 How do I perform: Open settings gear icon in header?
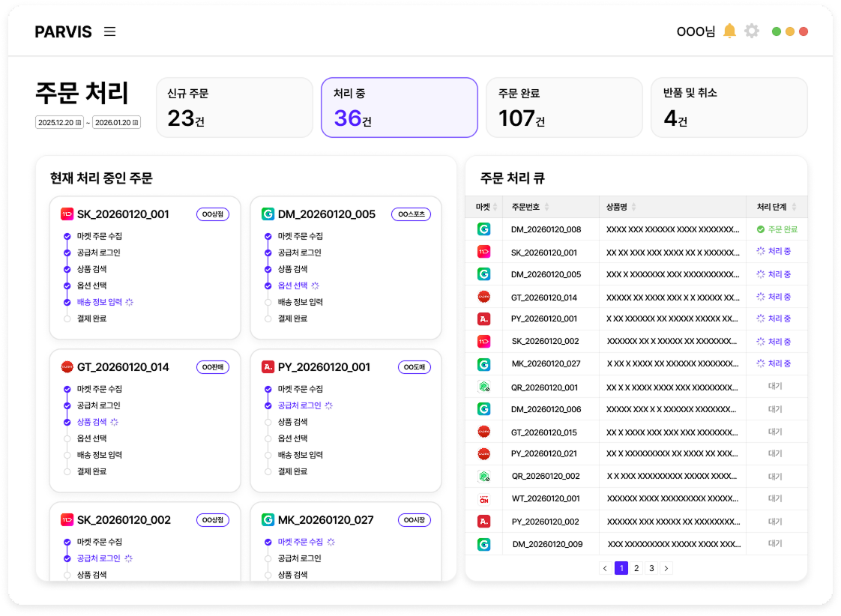click(752, 31)
